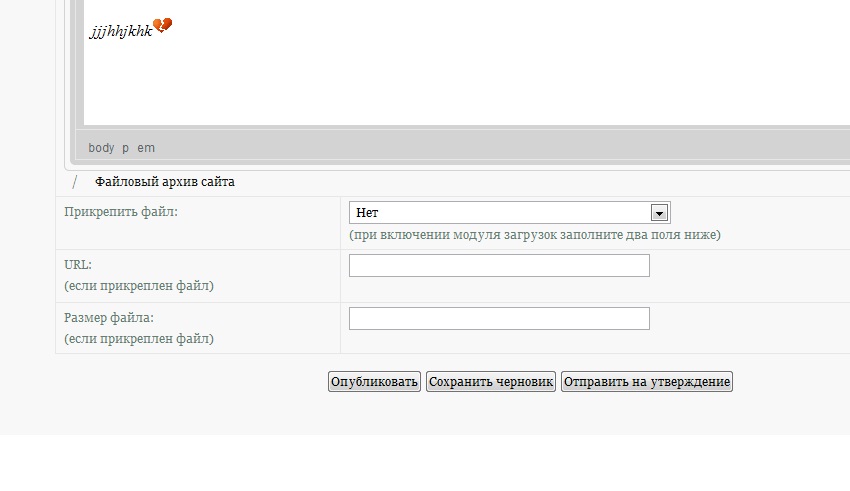The width and height of the screenshot is (850, 491).
Task: Click the jjjhhjkhk italic text in editor
Action: pos(121,31)
